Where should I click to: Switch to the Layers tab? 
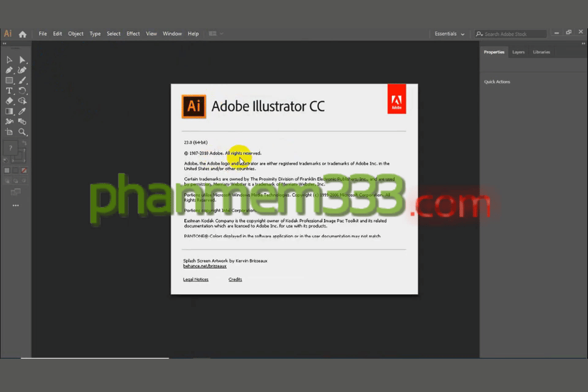pyautogui.click(x=518, y=52)
